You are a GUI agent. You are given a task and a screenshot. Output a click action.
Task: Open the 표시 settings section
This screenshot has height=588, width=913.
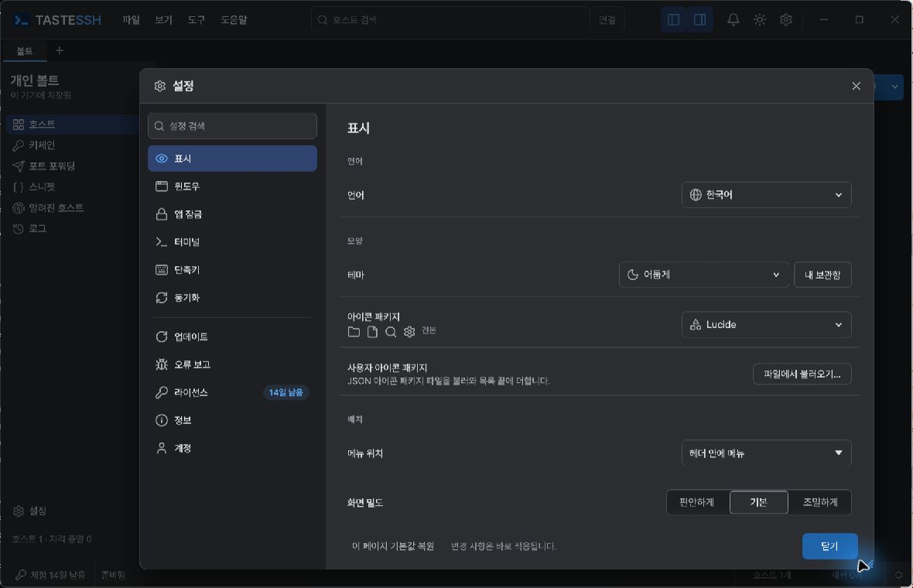coord(232,159)
